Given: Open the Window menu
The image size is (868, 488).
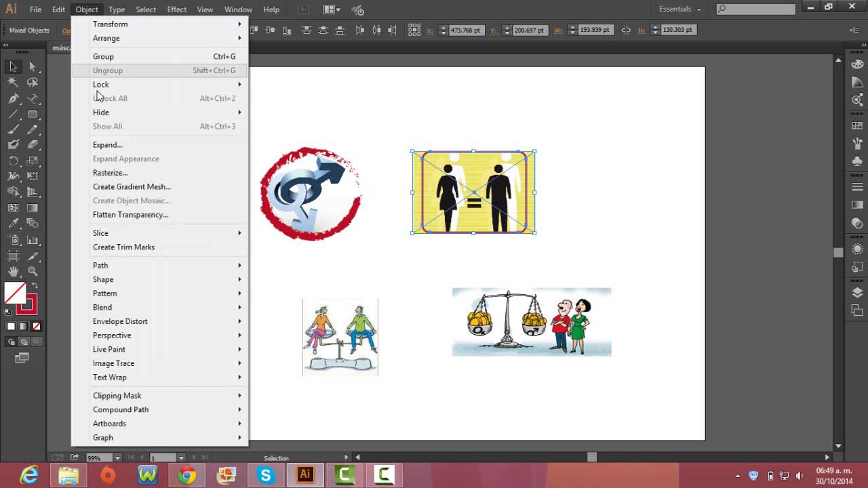Looking at the screenshot, I should tap(238, 9).
